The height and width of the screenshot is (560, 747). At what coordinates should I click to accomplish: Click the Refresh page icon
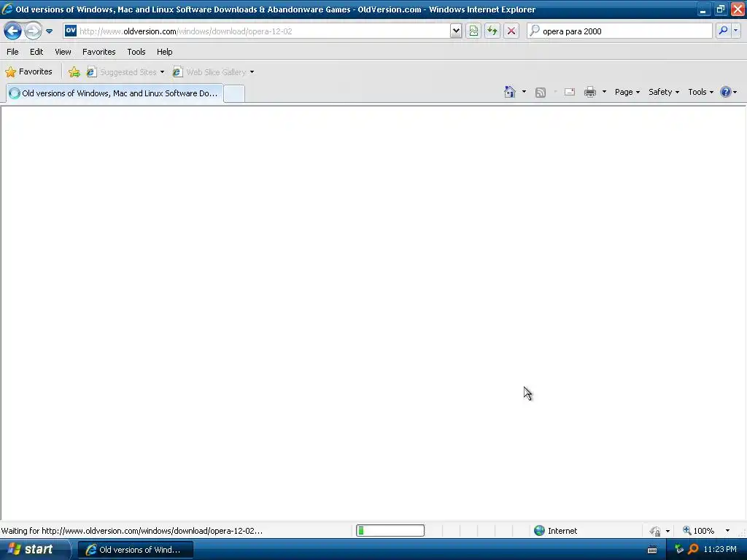coord(492,31)
